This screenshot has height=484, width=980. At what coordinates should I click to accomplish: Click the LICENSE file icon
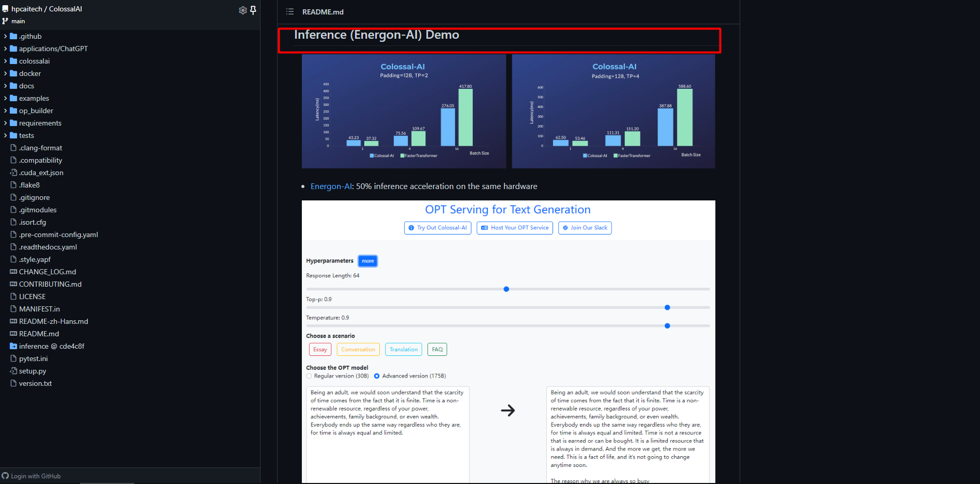[x=13, y=296]
